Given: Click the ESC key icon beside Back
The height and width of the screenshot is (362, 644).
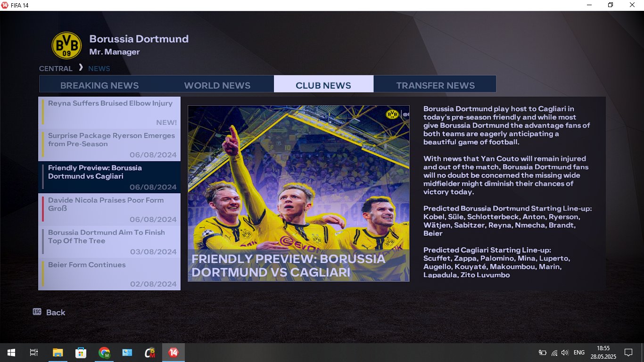Looking at the screenshot, I should [x=37, y=312].
